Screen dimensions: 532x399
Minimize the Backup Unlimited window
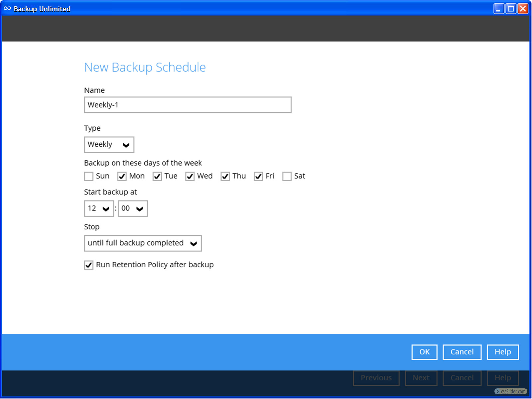pyautogui.click(x=498, y=9)
